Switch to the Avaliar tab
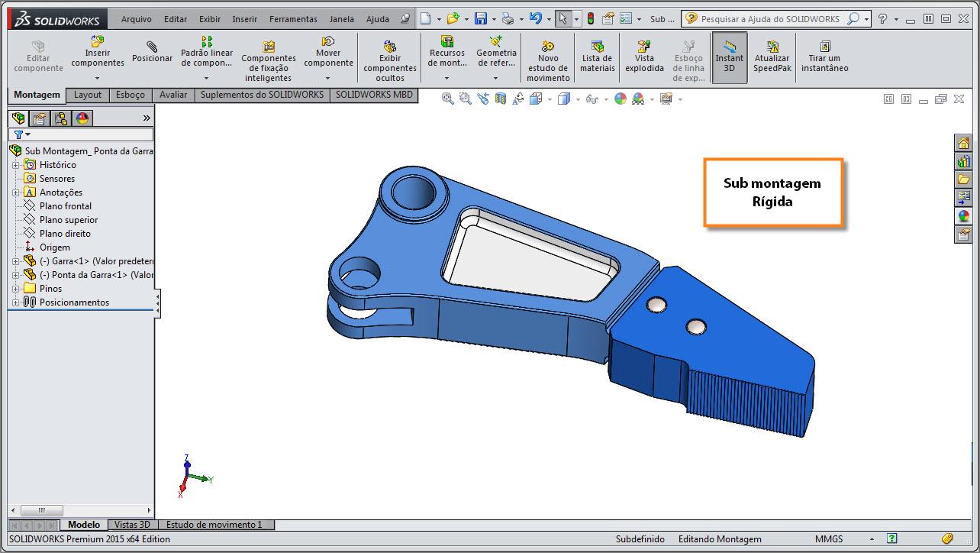Image resolution: width=980 pixels, height=553 pixels. (173, 95)
